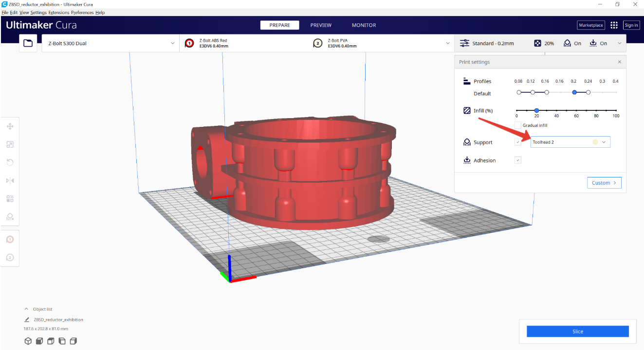Open the Z-Bolt S300 Dual printer selector
This screenshot has height=350, width=644.
(x=110, y=43)
